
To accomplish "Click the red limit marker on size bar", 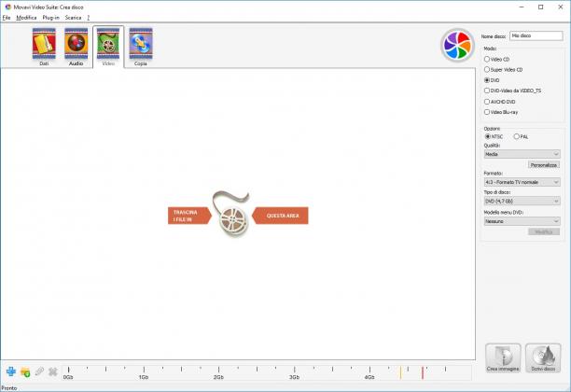I will pos(423,372).
